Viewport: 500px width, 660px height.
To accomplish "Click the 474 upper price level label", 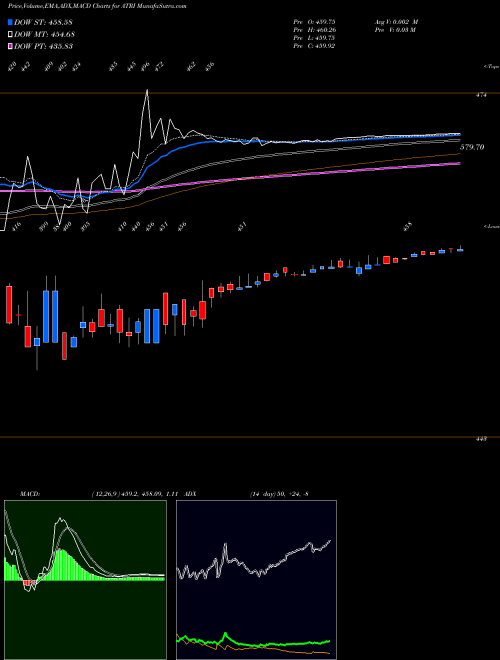I will [x=481, y=95].
